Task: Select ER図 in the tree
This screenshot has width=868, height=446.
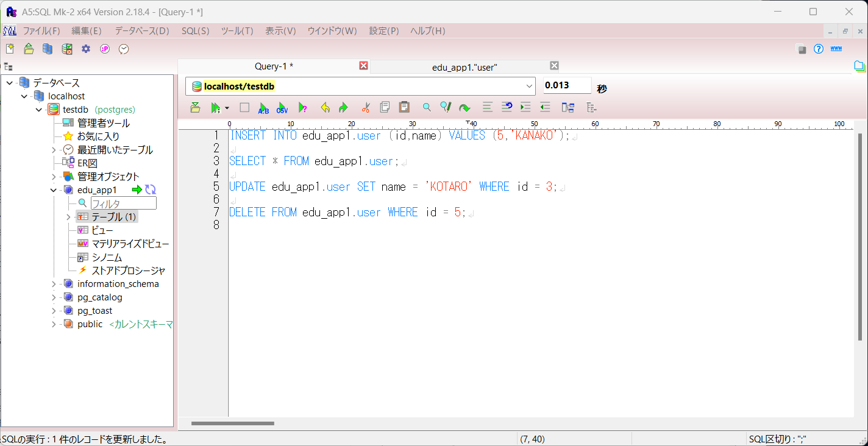Action: click(87, 163)
